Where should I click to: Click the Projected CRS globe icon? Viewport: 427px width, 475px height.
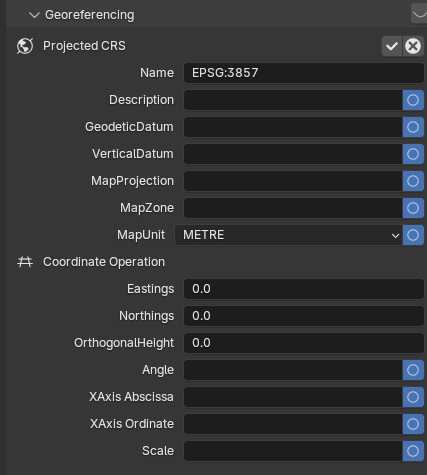(25, 46)
